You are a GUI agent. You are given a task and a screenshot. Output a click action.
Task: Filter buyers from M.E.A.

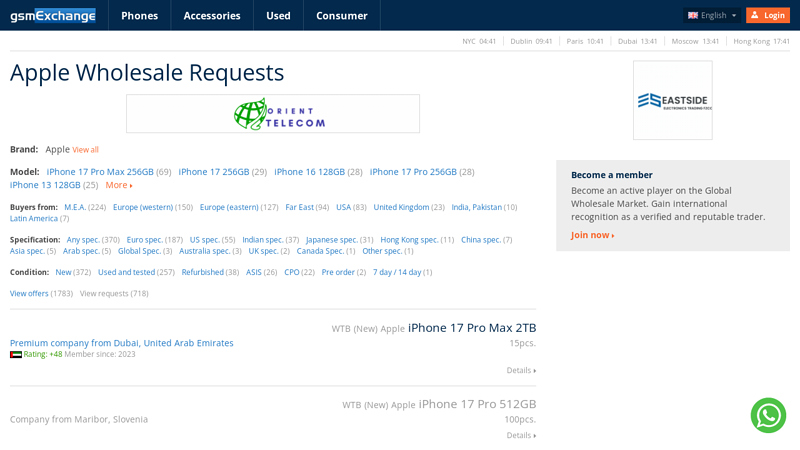tap(75, 207)
